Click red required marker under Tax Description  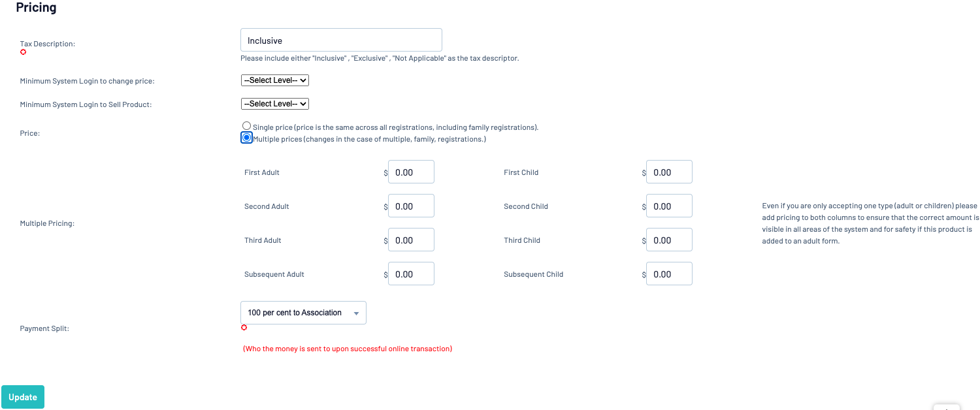tap(24, 52)
